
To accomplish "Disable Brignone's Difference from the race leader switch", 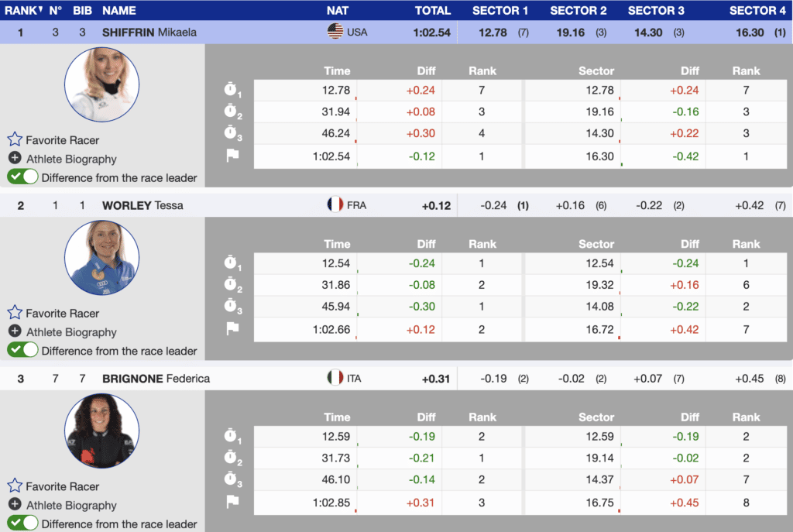I will [x=22, y=523].
